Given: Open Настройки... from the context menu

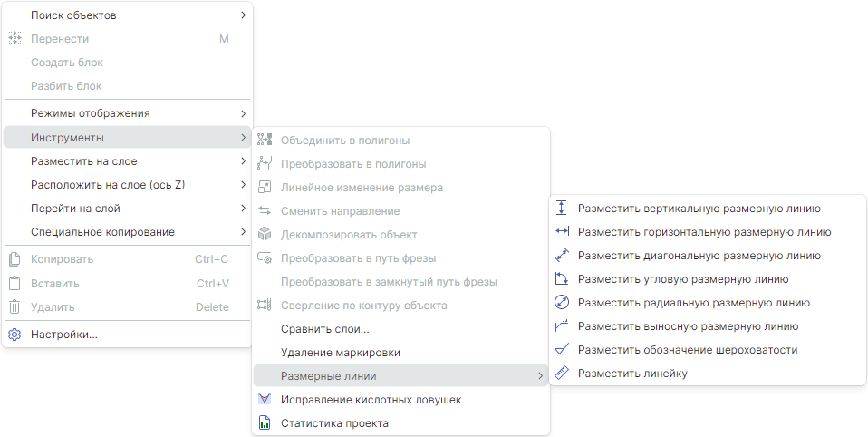Looking at the screenshot, I should [x=128, y=335].
